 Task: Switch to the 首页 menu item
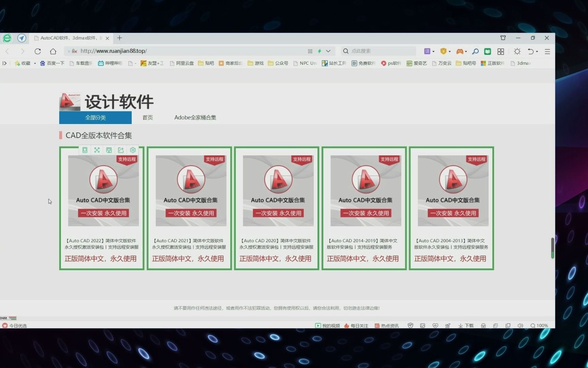[x=147, y=118]
